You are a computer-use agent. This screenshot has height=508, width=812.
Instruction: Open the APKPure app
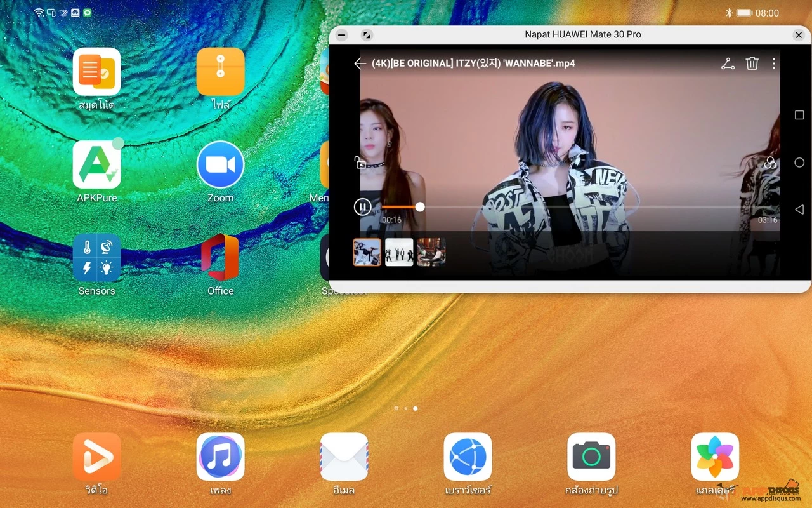coord(96,165)
